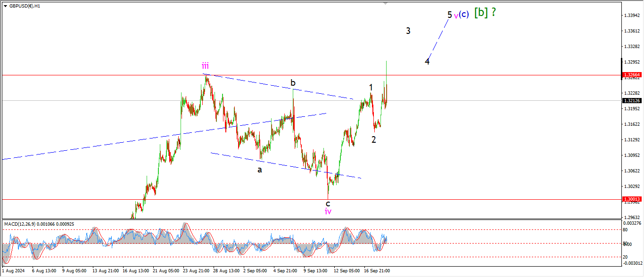
Task: Click the black '5' wave label
Action: pyautogui.click(x=450, y=15)
